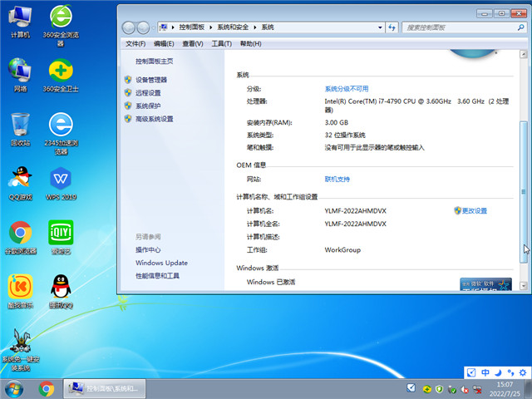Image resolution: width=532 pixels, height=399 pixels.
Task: Open Windows Update link
Action: coord(161,263)
